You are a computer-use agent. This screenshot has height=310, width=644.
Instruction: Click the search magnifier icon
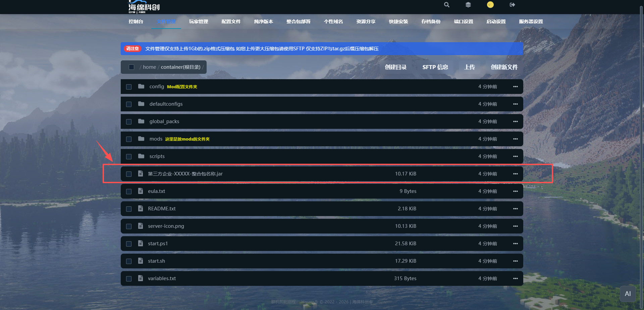(x=446, y=5)
